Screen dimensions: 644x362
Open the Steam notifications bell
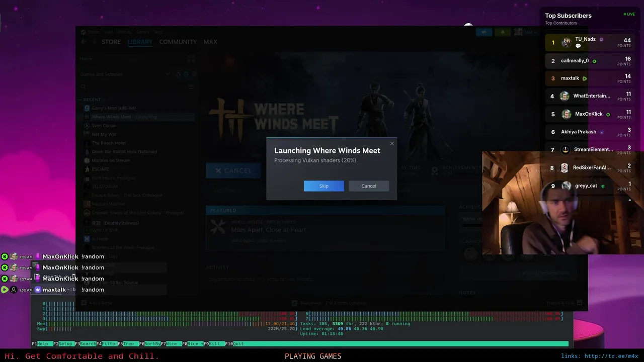pyautogui.click(x=503, y=32)
